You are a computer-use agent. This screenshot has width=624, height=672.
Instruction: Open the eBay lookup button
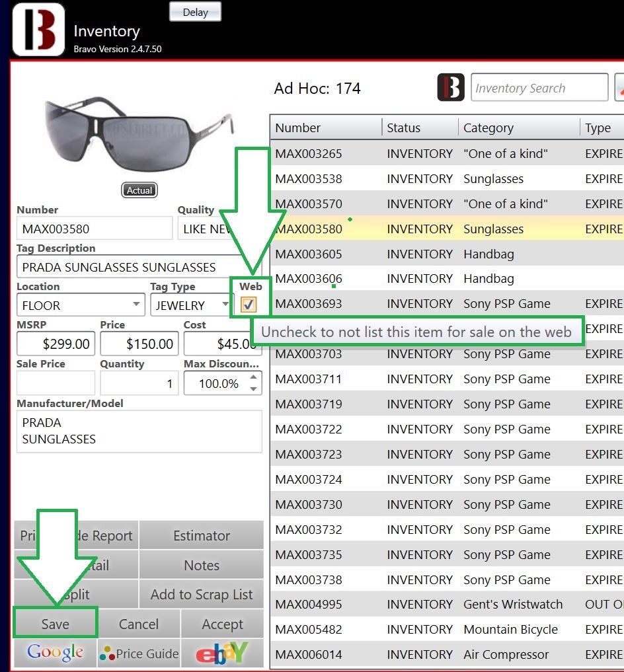(222, 652)
